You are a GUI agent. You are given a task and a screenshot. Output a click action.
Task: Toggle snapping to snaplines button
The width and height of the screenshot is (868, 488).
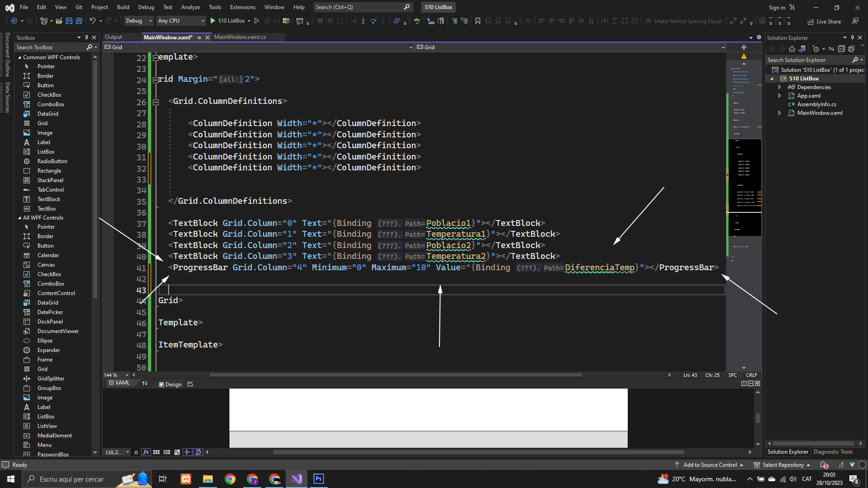click(187, 452)
